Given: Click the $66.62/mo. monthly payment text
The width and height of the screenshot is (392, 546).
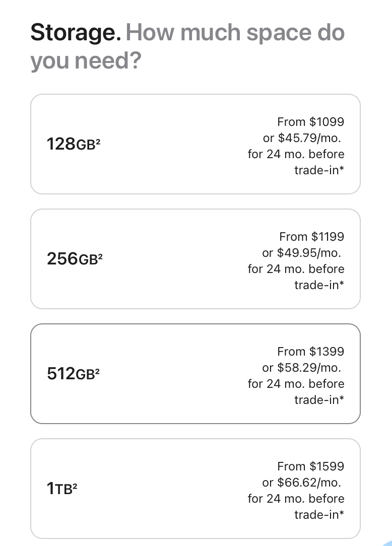Looking at the screenshot, I should pos(309,483).
